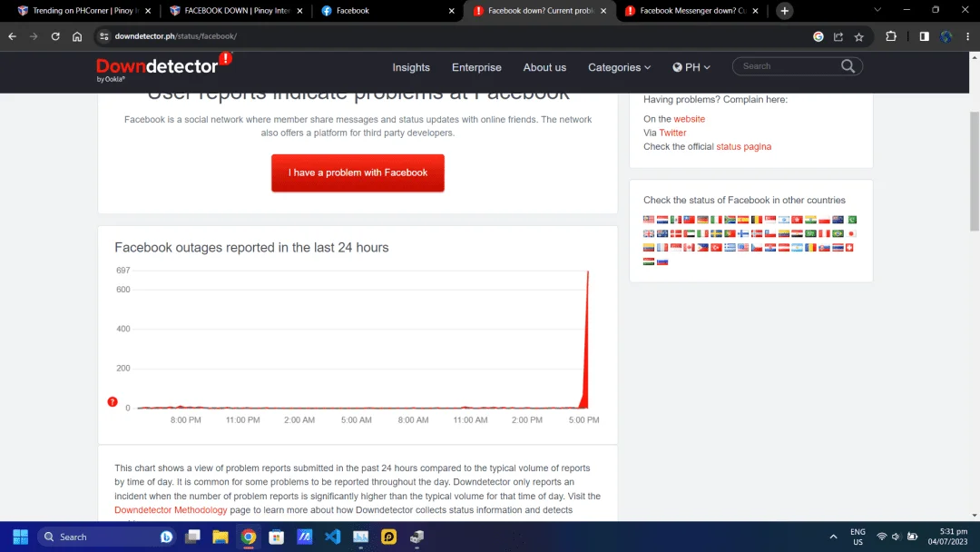
Task: Select the Czech Republic flag
Action: coord(757,248)
